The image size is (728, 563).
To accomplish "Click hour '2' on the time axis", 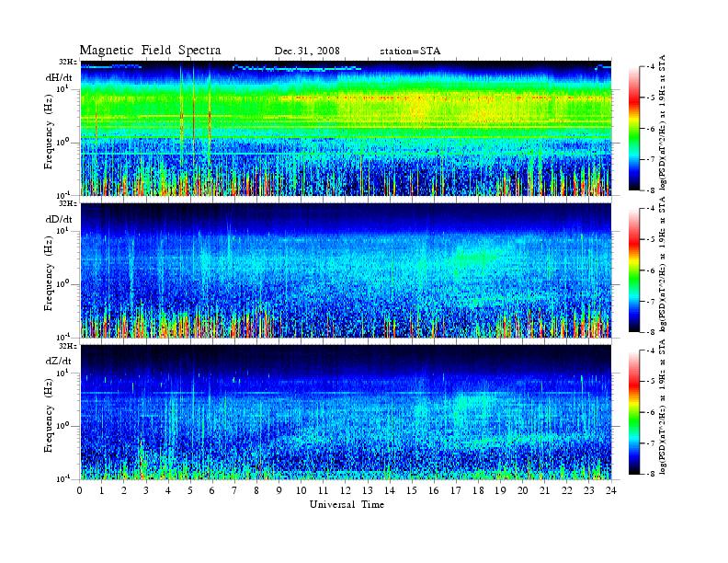I will click(x=124, y=490).
